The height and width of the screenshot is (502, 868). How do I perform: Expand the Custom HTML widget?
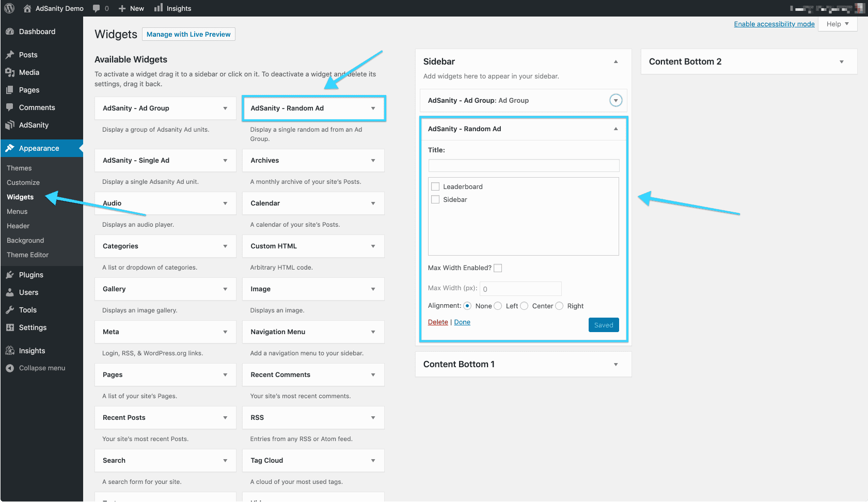coord(373,246)
